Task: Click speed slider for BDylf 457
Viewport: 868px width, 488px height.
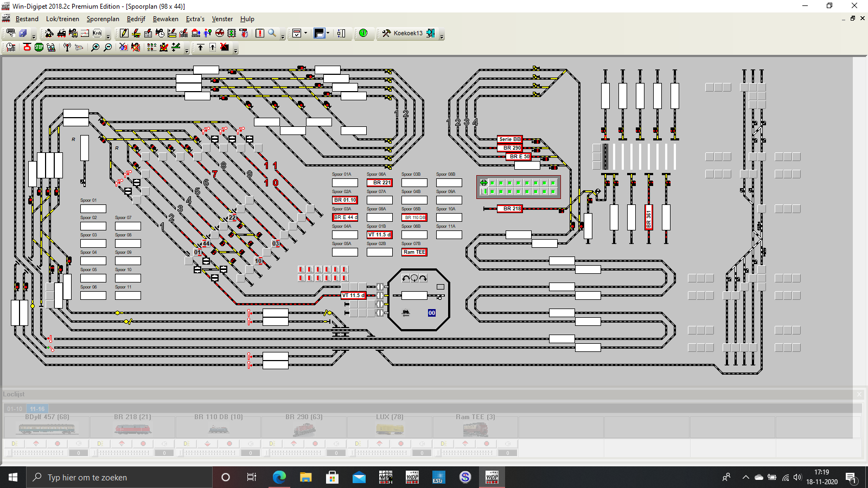Action: [x=36, y=453]
